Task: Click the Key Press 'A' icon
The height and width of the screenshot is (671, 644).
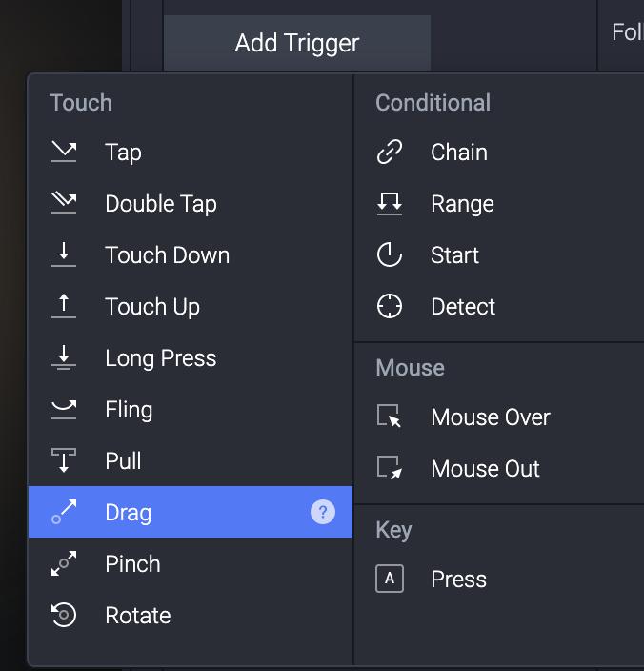Action: [390, 579]
